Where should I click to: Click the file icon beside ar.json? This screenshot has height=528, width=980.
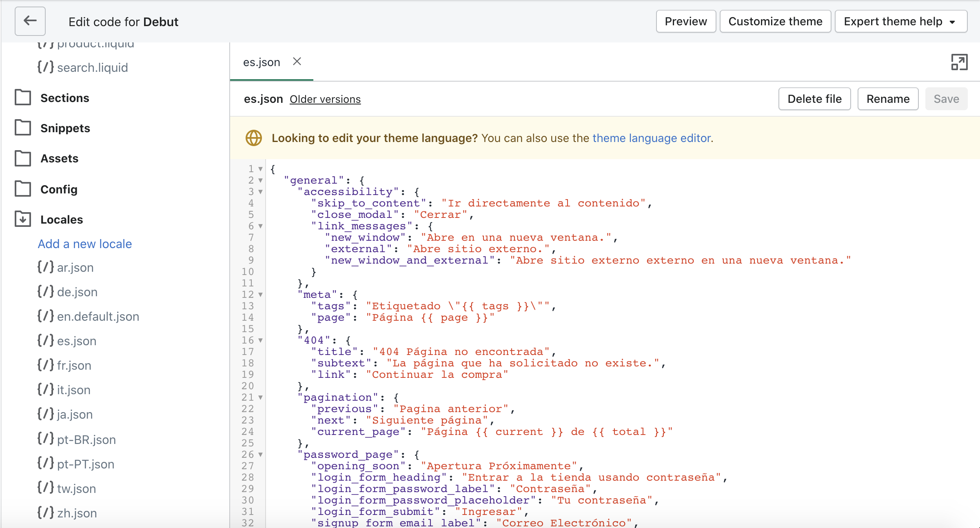tap(45, 267)
